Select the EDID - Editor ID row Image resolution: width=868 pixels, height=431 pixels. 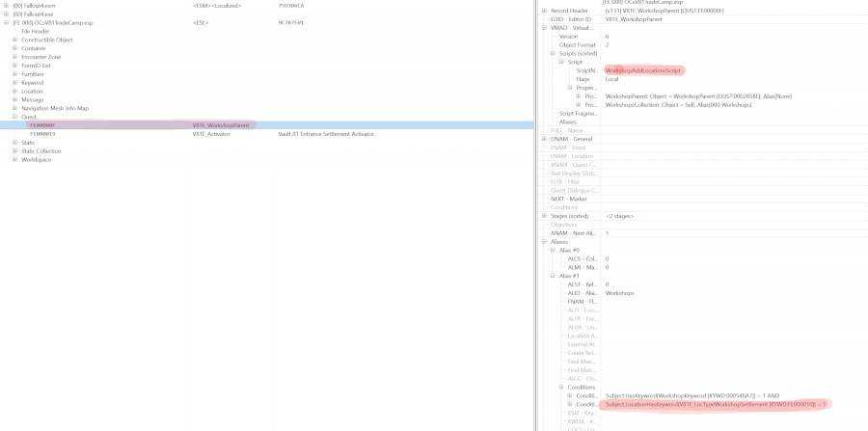click(x=571, y=19)
